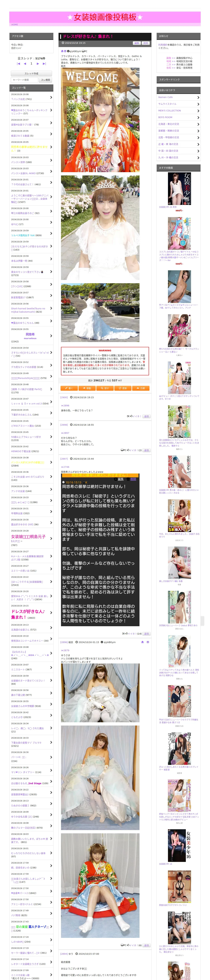The width and height of the screenshot is (210, 980).
Task: Open the 二次 board link in notices
Action: [168, 65]
